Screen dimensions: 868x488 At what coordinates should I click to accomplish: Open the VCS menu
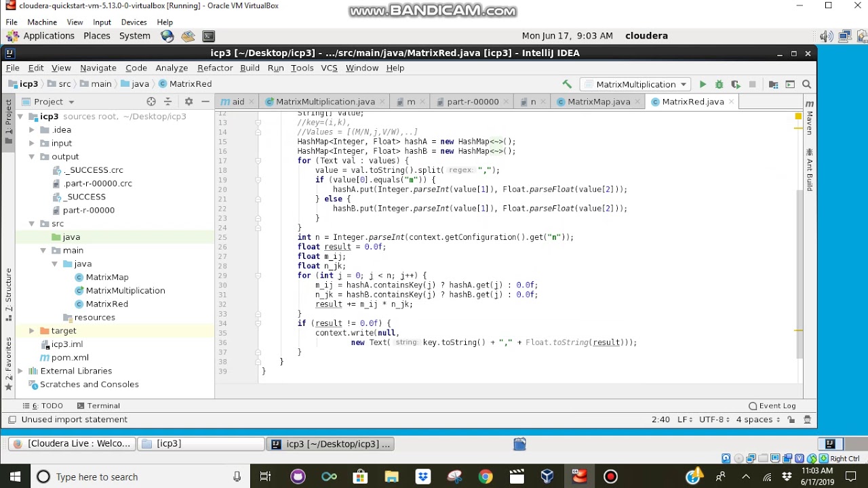click(329, 68)
